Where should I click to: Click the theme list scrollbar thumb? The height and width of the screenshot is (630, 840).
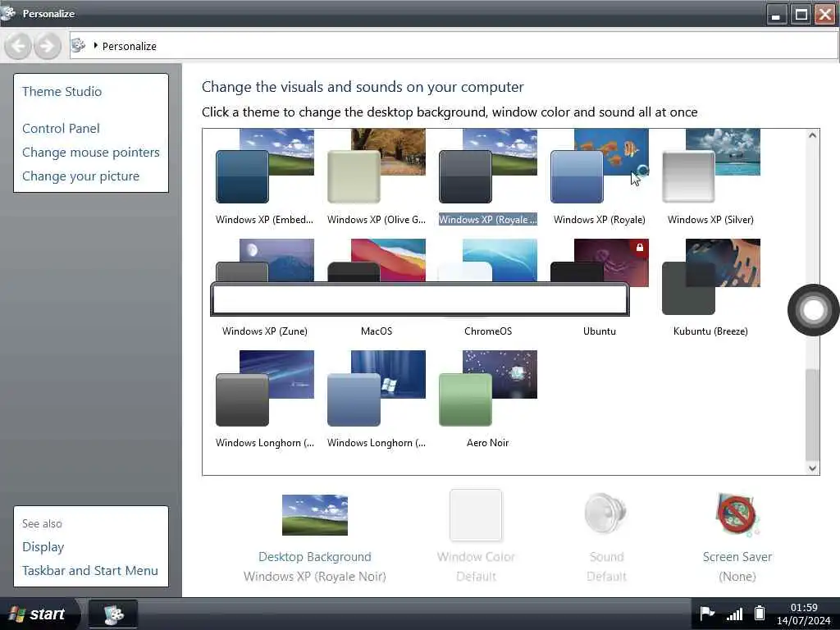pos(812,413)
